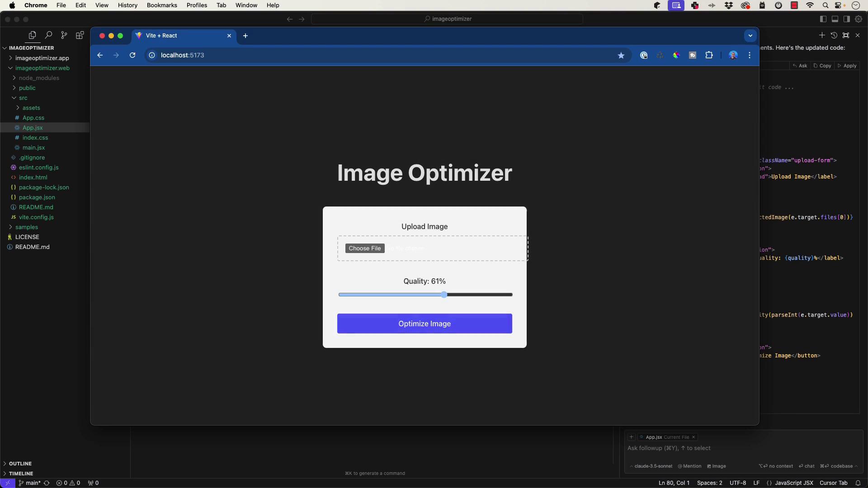The height and width of the screenshot is (488, 868).
Task: Click the bookmark star in address bar
Action: pyautogui.click(x=621, y=55)
